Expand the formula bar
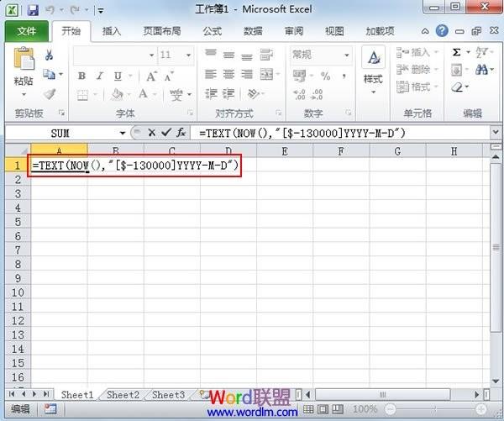 pos(496,132)
